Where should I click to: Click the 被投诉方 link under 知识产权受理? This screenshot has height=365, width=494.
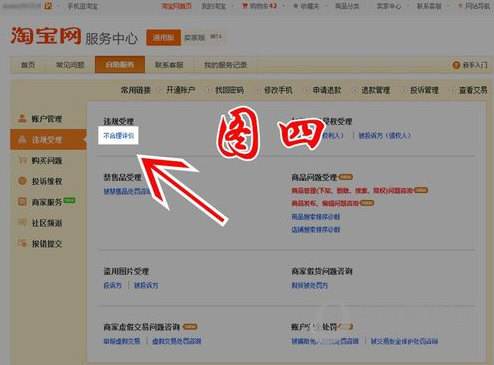(x=385, y=135)
